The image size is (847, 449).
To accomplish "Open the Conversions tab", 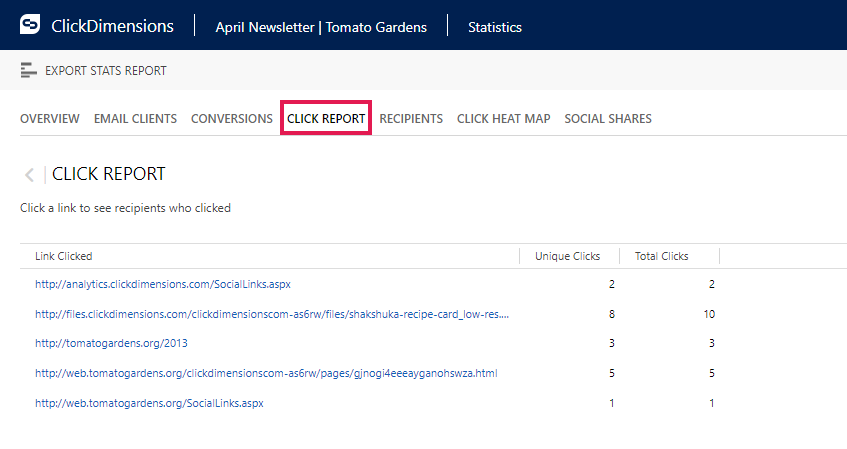I will pos(232,119).
